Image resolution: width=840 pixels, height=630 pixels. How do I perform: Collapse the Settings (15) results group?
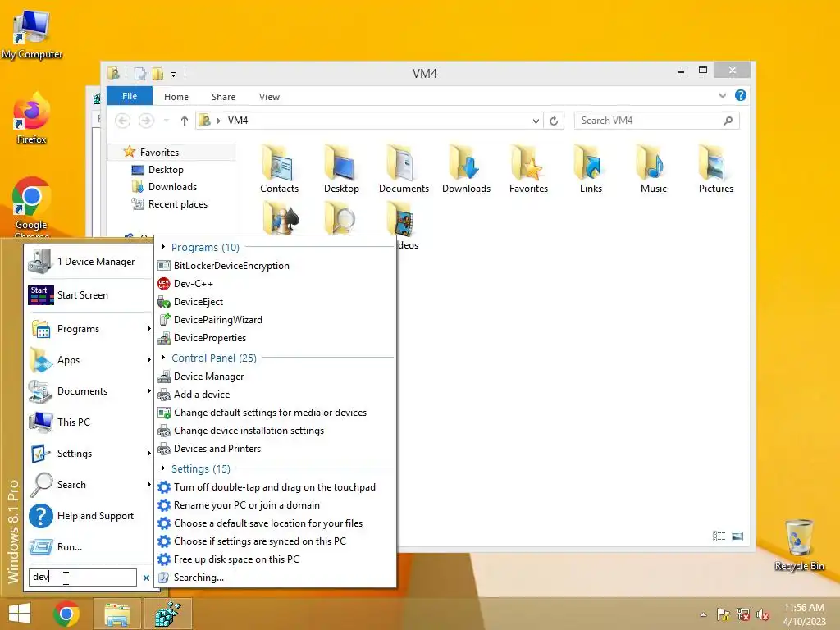pyautogui.click(x=163, y=468)
